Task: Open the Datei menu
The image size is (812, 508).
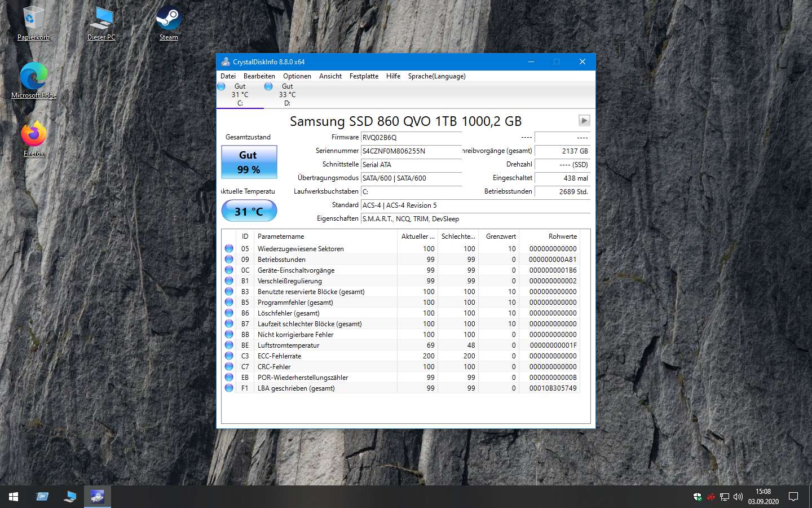Action: (x=228, y=76)
